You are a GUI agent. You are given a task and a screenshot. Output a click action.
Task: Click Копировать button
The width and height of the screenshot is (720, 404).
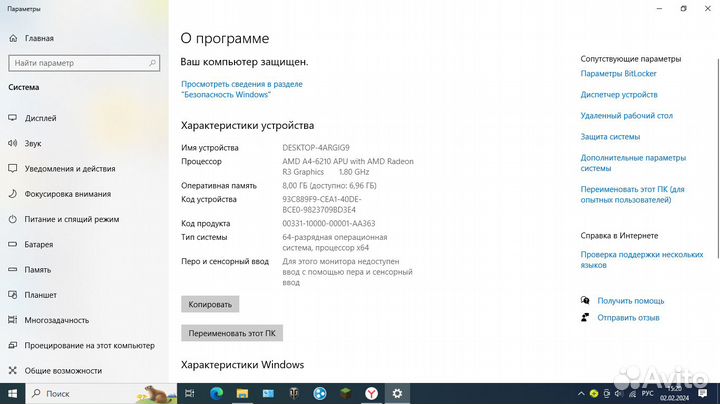(x=210, y=304)
